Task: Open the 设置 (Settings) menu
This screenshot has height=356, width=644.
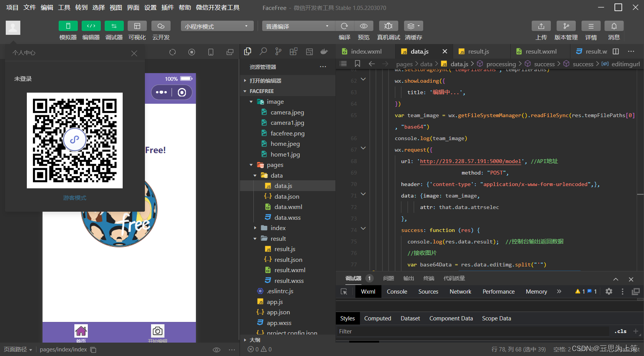Action: pyautogui.click(x=150, y=8)
